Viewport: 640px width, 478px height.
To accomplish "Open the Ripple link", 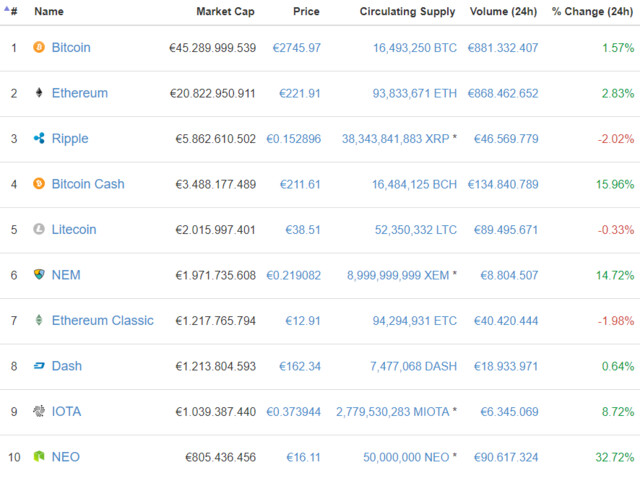I will point(70,139).
